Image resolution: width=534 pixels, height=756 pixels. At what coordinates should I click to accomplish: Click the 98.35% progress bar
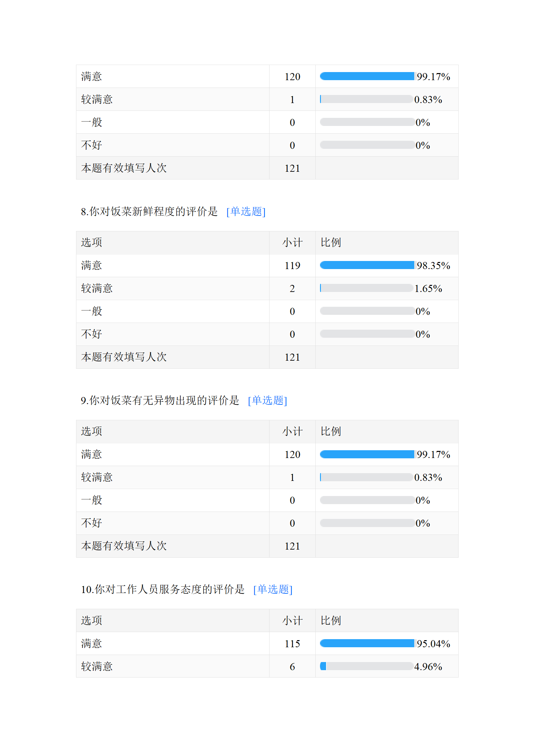[367, 265]
